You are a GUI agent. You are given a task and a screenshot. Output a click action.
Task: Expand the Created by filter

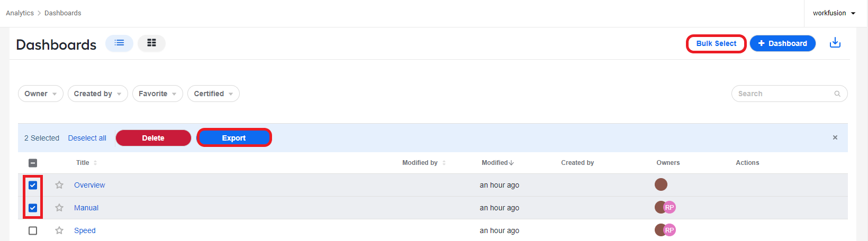pyautogui.click(x=98, y=94)
